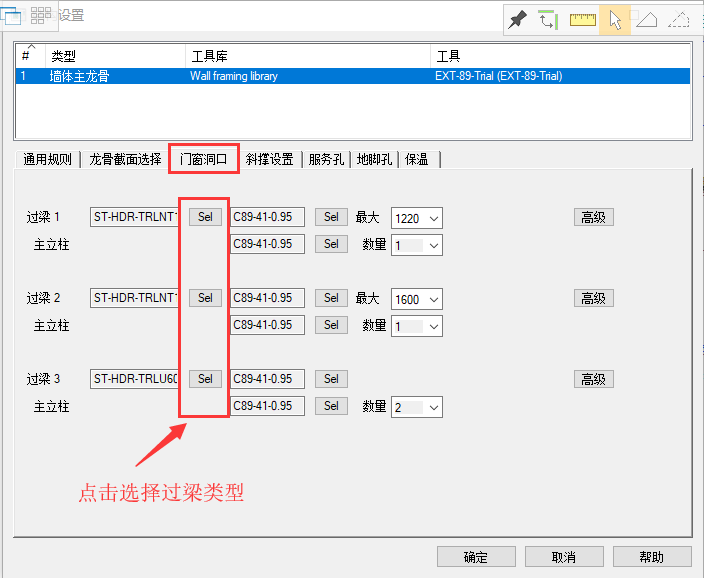Click the 确定 button
Screen dimensions: 704x578
pos(476,557)
